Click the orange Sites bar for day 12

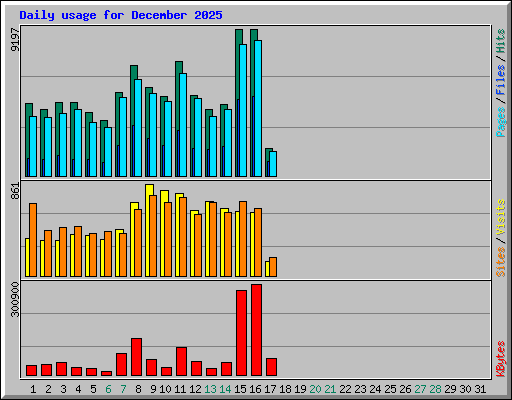(198, 245)
